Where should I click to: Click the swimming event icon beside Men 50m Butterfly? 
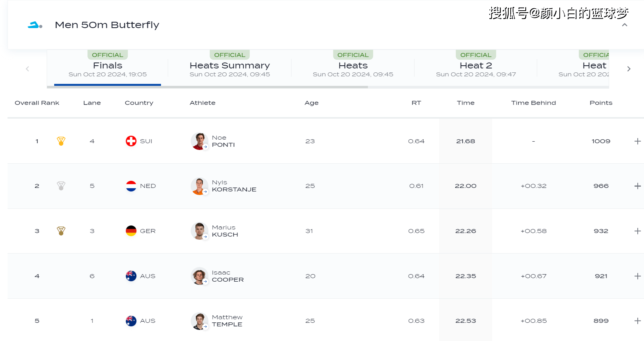pos(35,25)
